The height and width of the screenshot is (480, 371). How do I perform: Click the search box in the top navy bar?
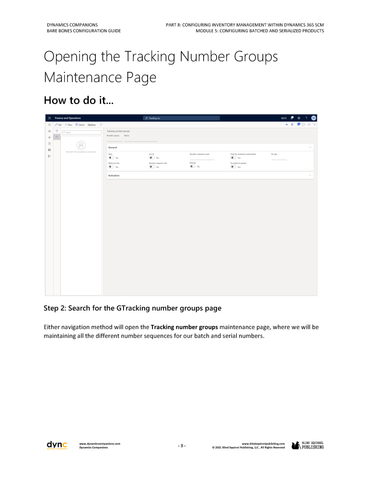point(181,118)
